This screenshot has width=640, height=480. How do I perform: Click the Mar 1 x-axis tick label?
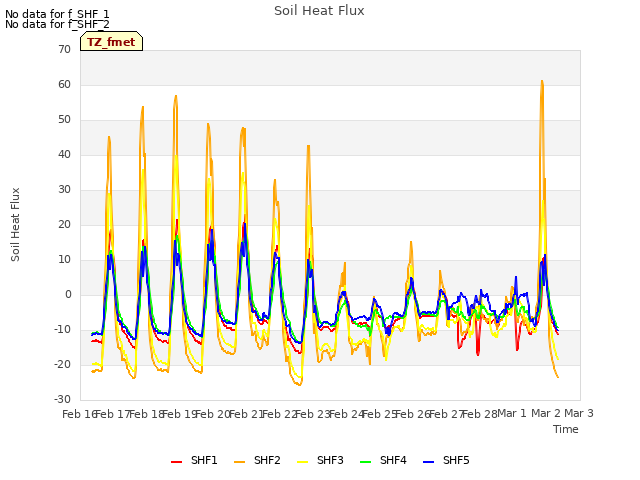512,413
